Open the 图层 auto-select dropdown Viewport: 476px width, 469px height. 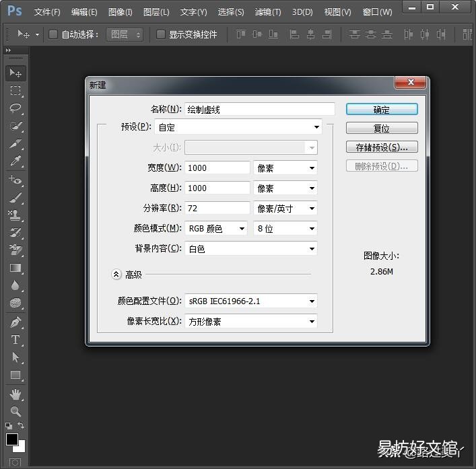pyautogui.click(x=125, y=34)
